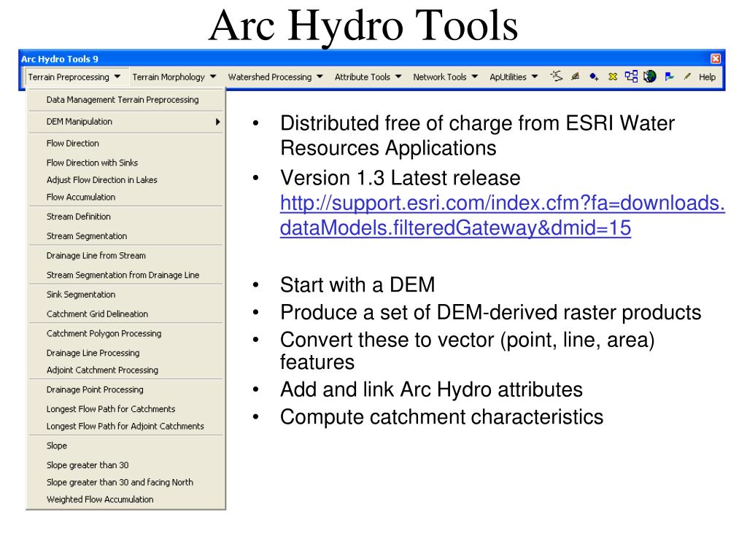The image size is (747, 560).
Task: Choose Stream Definition
Action: [x=125, y=217]
